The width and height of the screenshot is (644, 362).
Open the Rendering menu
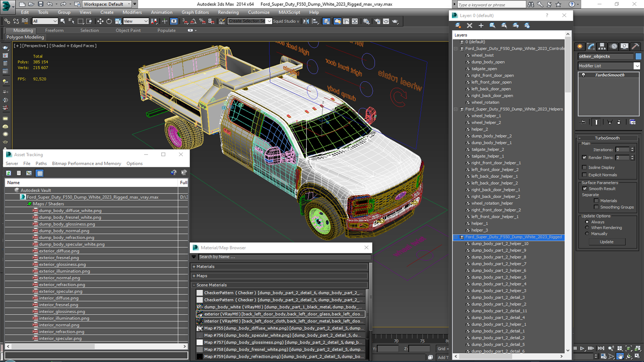click(x=228, y=12)
